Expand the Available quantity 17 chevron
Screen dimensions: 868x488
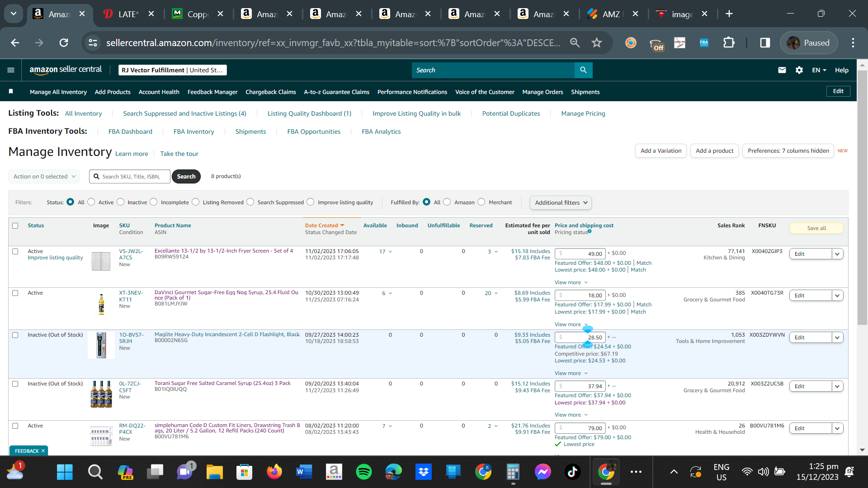point(390,252)
